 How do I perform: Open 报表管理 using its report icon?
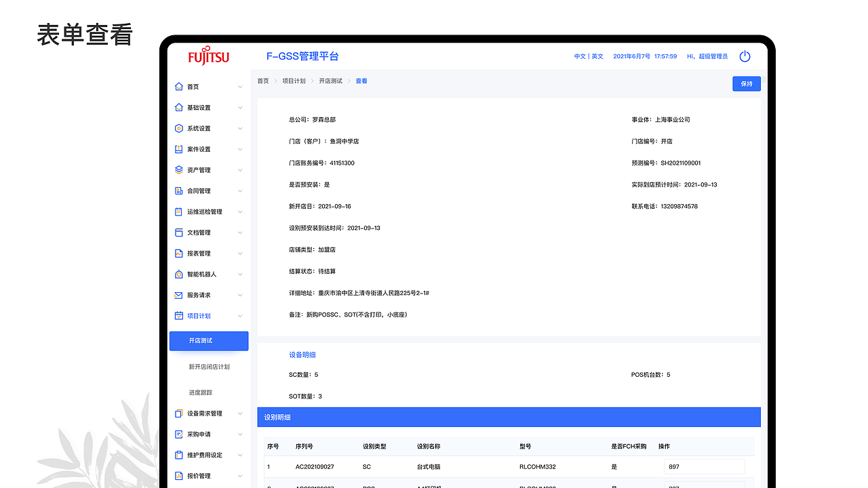(x=178, y=253)
